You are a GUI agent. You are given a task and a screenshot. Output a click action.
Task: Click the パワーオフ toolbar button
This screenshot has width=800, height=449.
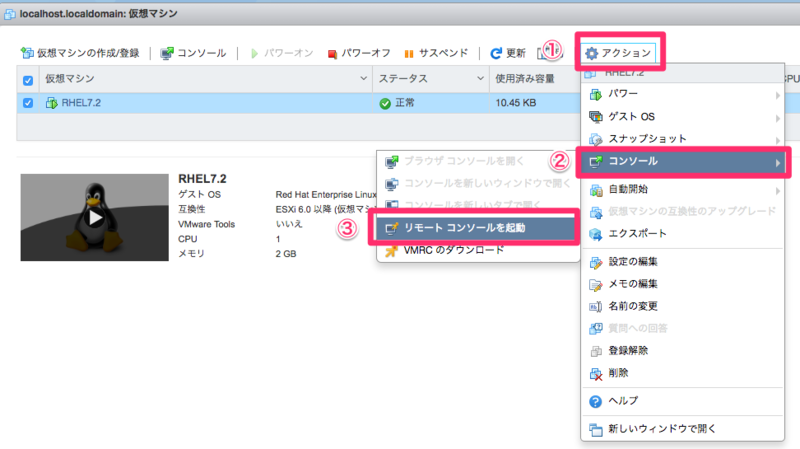pyautogui.click(x=359, y=53)
